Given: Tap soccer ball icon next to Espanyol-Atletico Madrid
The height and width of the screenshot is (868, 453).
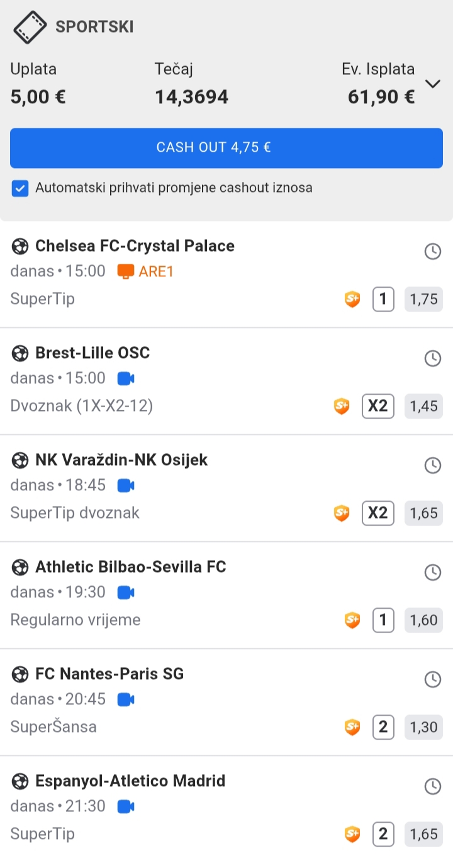Looking at the screenshot, I should click(x=20, y=782).
